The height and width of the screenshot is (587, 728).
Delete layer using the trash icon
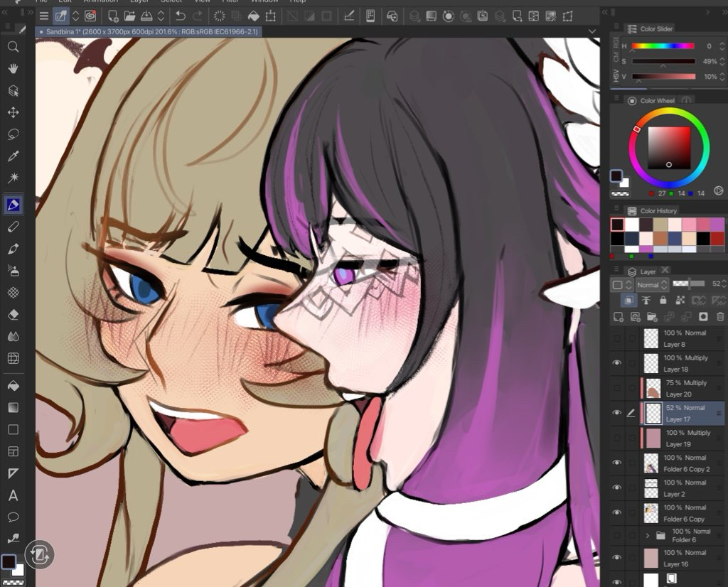pyautogui.click(x=720, y=317)
